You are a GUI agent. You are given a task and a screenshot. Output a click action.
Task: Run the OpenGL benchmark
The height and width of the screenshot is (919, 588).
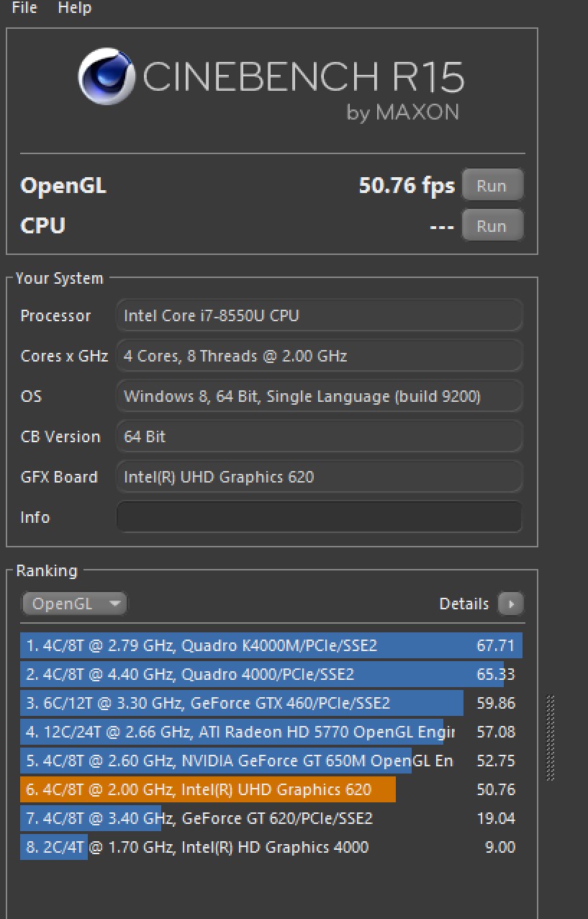[x=492, y=185]
